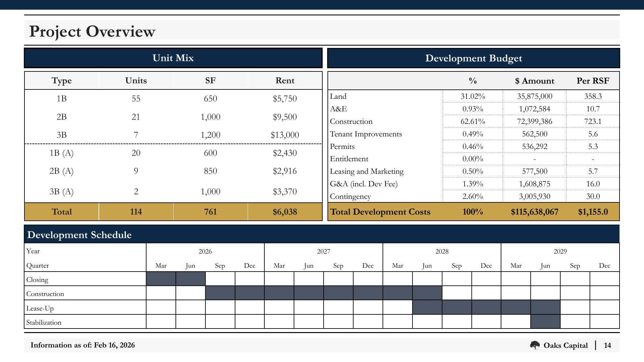This screenshot has height=362, width=644.
Task: Click the page number 14
Action: [x=607, y=345]
